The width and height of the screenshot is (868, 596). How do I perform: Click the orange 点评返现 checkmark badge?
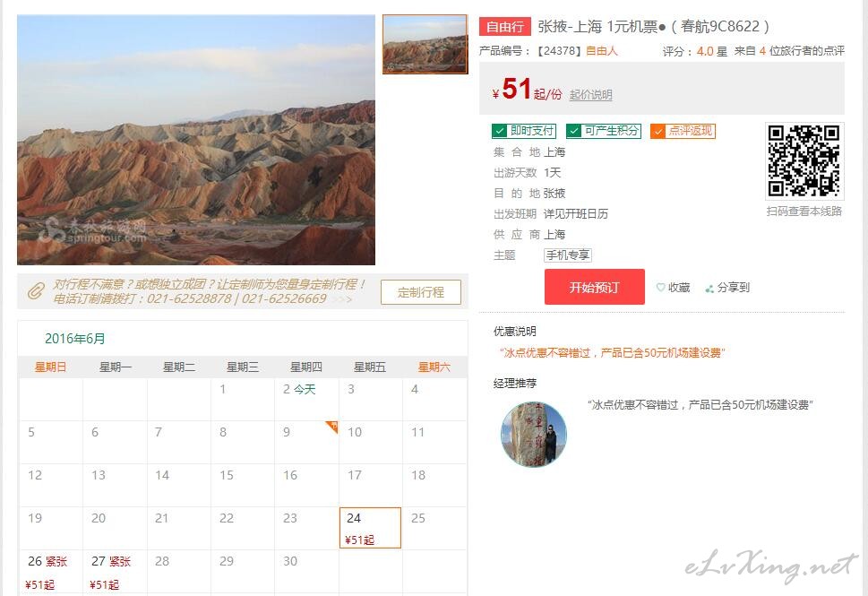(x=683, y=131)
